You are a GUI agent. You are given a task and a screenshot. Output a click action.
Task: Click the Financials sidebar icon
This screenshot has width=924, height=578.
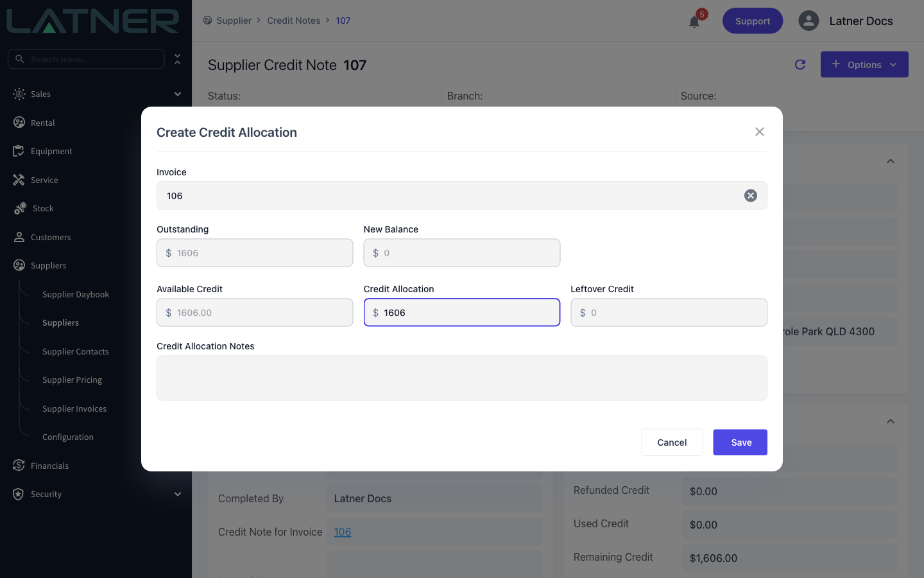19,466
